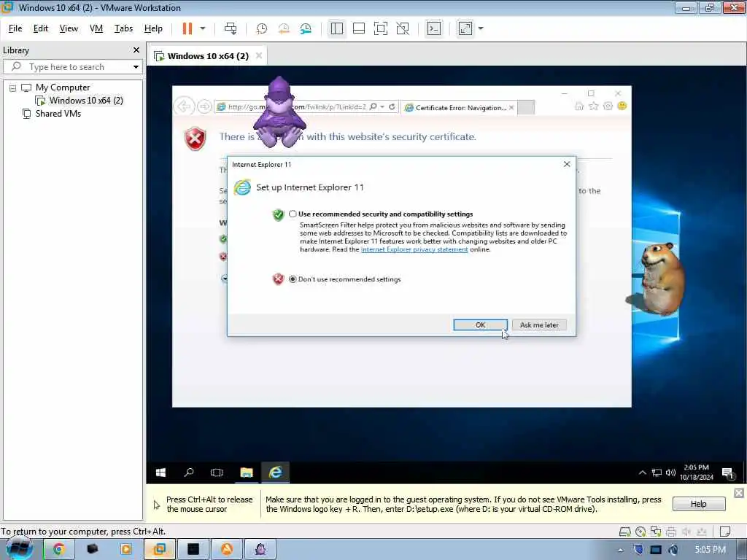Click the IE smiley feedback icon

622,106
